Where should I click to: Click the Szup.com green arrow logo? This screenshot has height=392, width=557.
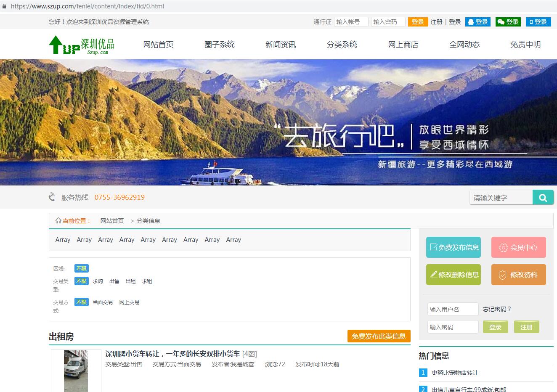click(81, 45)
